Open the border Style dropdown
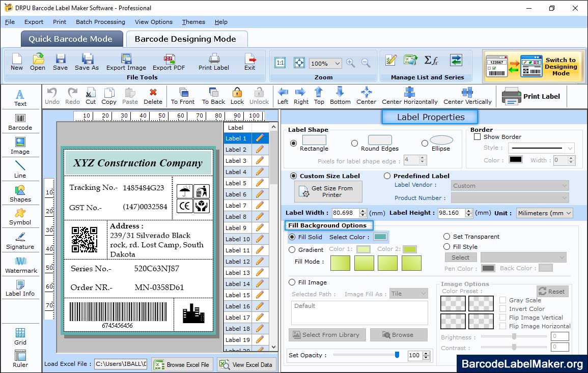This screenshot has width=588, height=373. pyautogui.click(x=541, y=148)
